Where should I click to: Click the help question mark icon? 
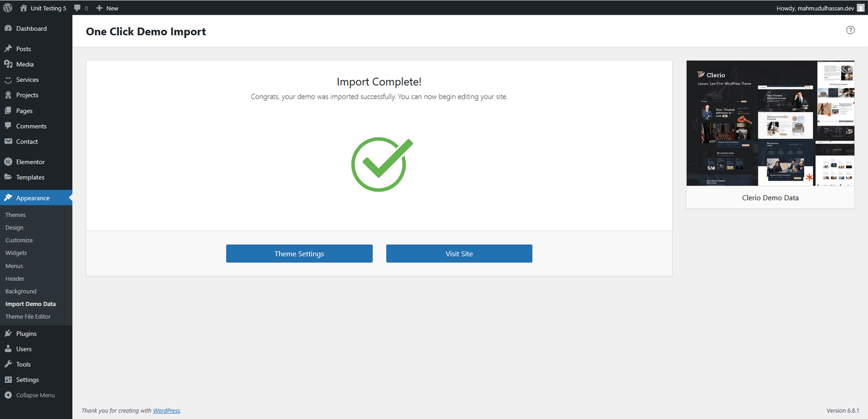pos(850,30)
